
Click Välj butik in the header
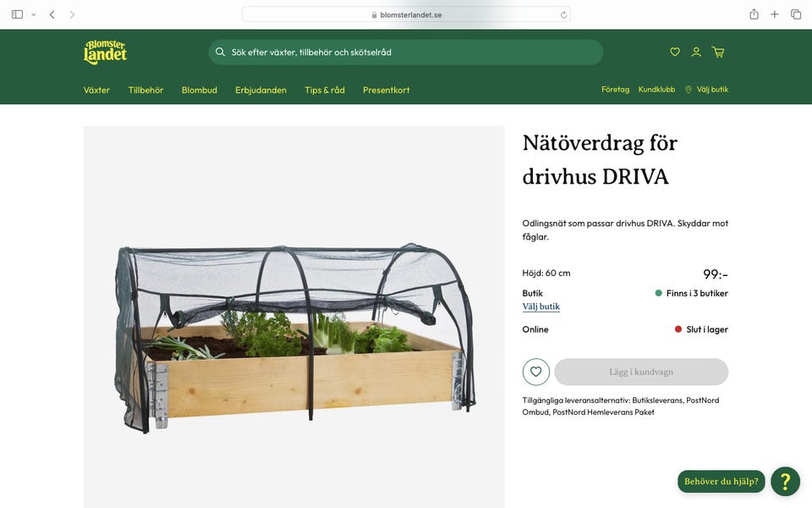click(712, 90)
